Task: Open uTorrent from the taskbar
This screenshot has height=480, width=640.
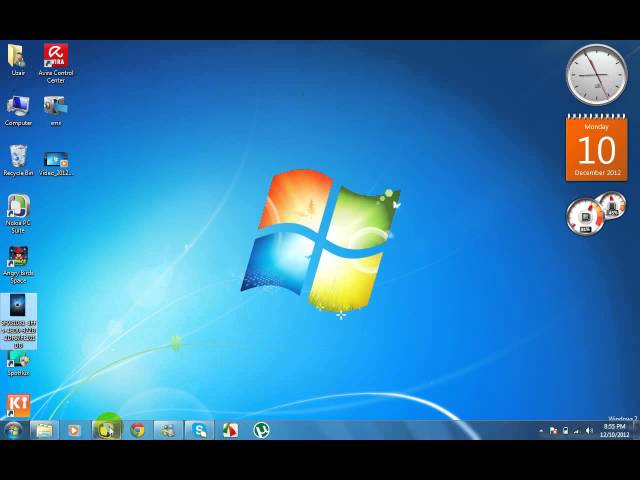Action: tap(261, 430)
